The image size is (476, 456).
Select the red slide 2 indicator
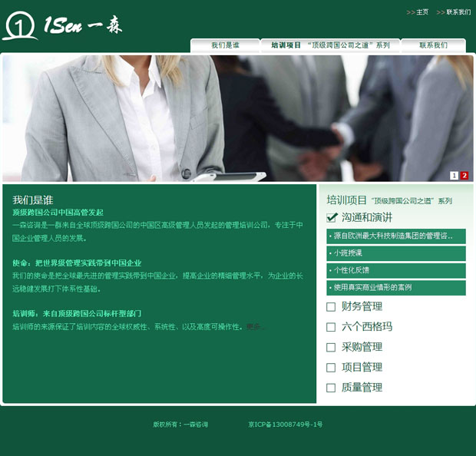pyautogui.click(x=464, y=176)
